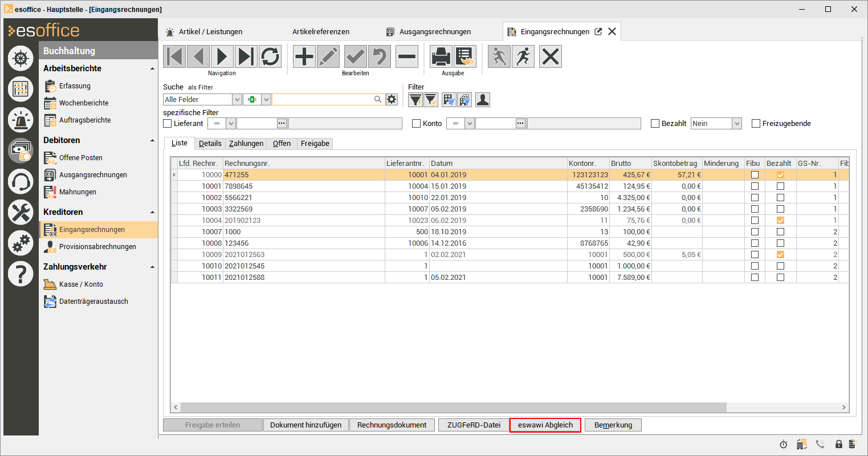Click the person filter icon
The image size is (868, 456).
pyautogui.click(x=483, y=100)
